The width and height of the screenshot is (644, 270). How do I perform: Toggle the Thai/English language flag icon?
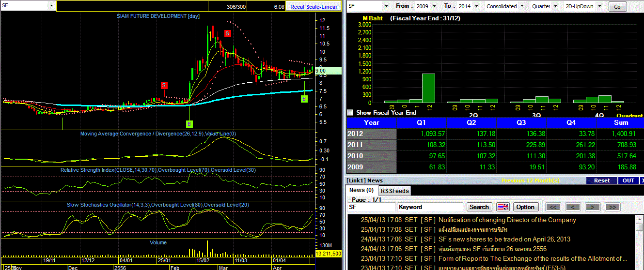click(x=503, y=207)
